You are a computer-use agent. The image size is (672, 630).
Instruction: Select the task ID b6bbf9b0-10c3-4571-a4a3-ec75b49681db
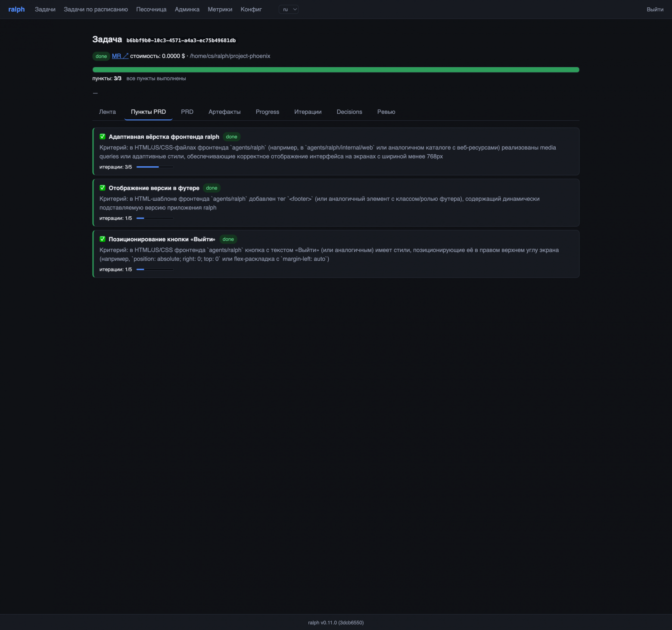click(x=181, y=41)
